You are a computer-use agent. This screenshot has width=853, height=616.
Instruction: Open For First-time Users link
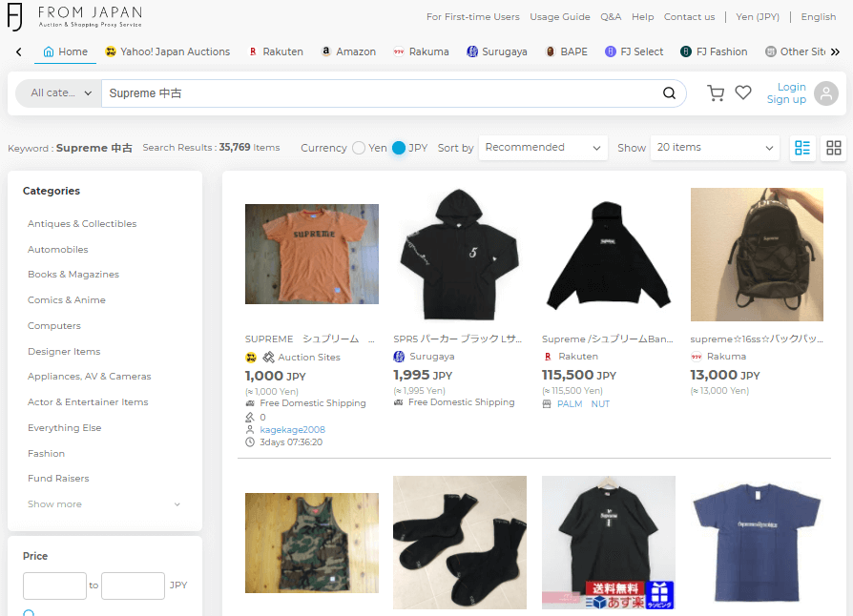click(x=472, y=17)
